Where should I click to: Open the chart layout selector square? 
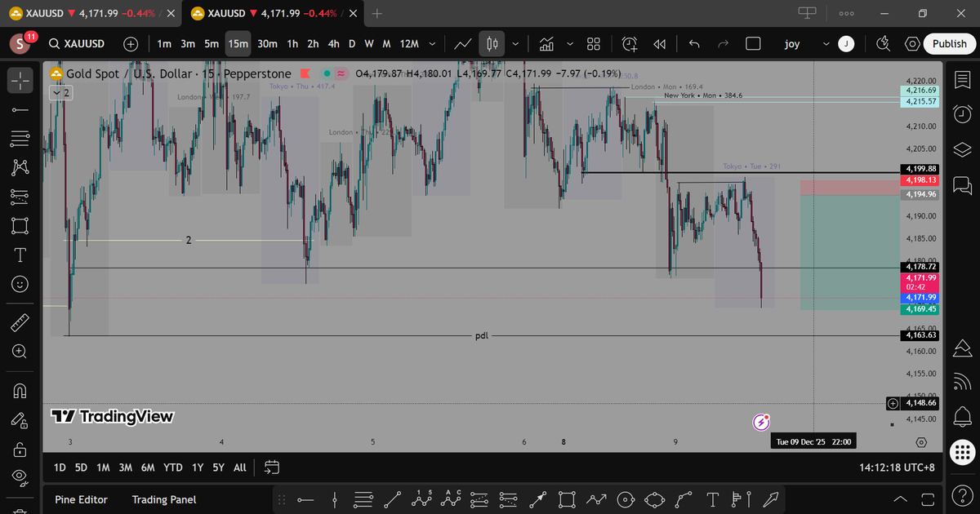point(753,44)
